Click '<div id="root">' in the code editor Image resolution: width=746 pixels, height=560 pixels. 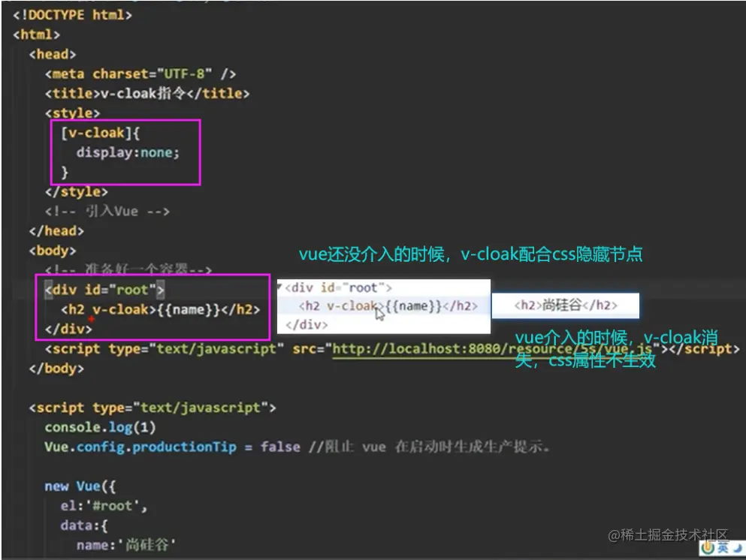[104, 290]
